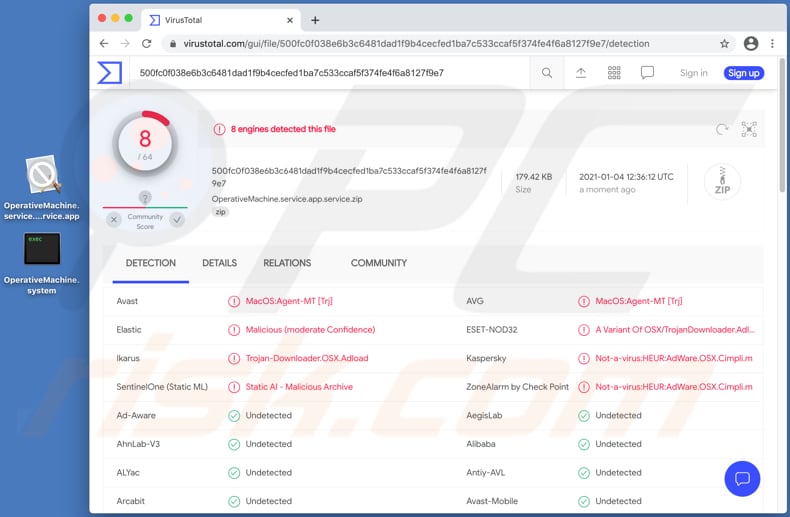Click the Arcabit engine name
Screen dimensions: 790x517
click(x=130, y=501)
